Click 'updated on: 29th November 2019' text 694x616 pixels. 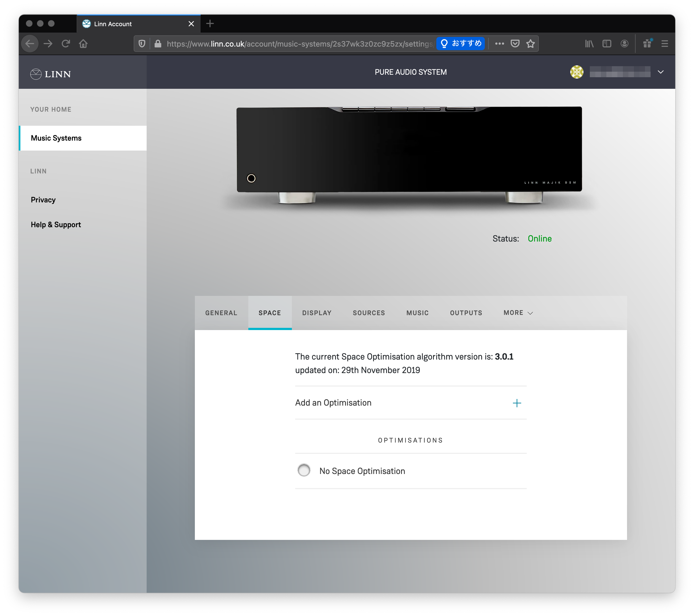[357, 370]
